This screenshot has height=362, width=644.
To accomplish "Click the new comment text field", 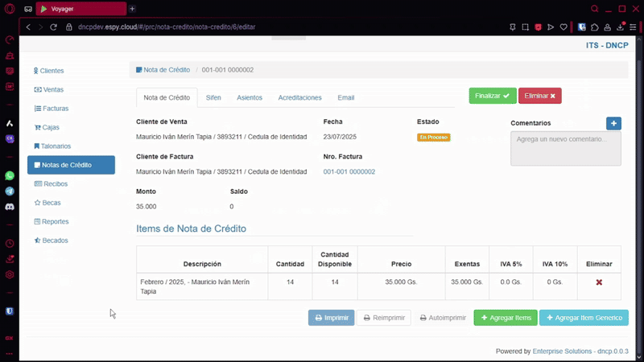I will click(x=565, y=149).
